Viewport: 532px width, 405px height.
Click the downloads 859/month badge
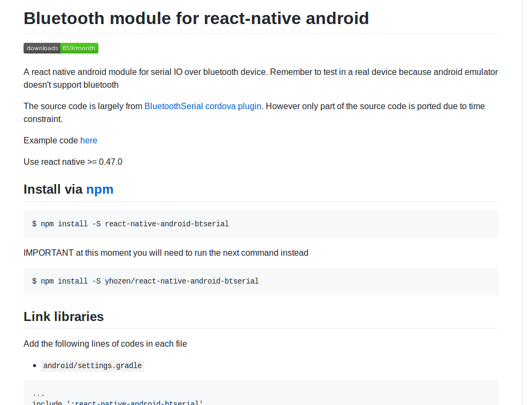(61, 48)
